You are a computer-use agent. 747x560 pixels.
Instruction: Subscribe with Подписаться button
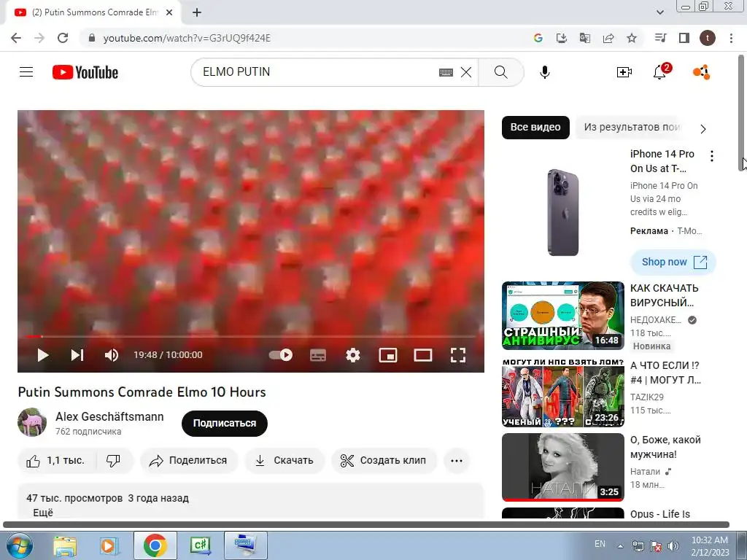tap(225, 424)
